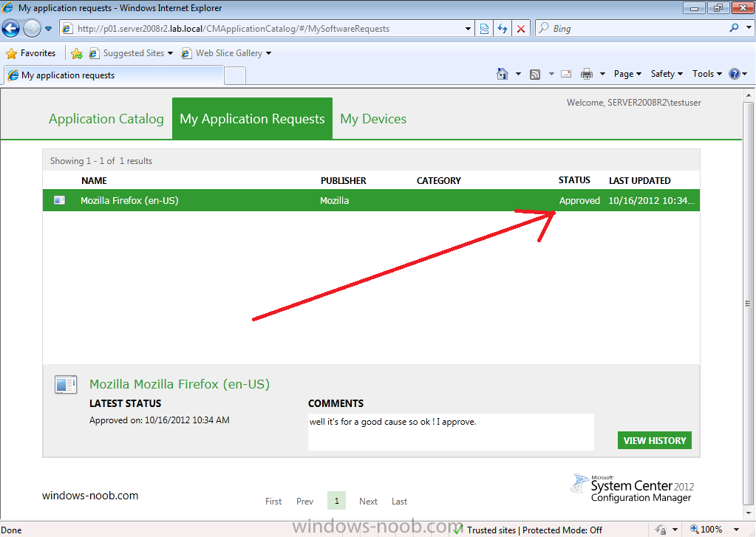Sort by the CATEGORY column header
This screenshot has width=756, height=537.
tap(439, 181)
